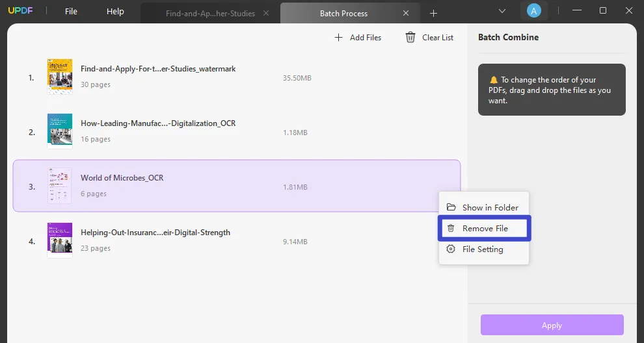This screenshot has width=644, height=343.
Task: Open the File menu
Action: (x=71, y=12)
